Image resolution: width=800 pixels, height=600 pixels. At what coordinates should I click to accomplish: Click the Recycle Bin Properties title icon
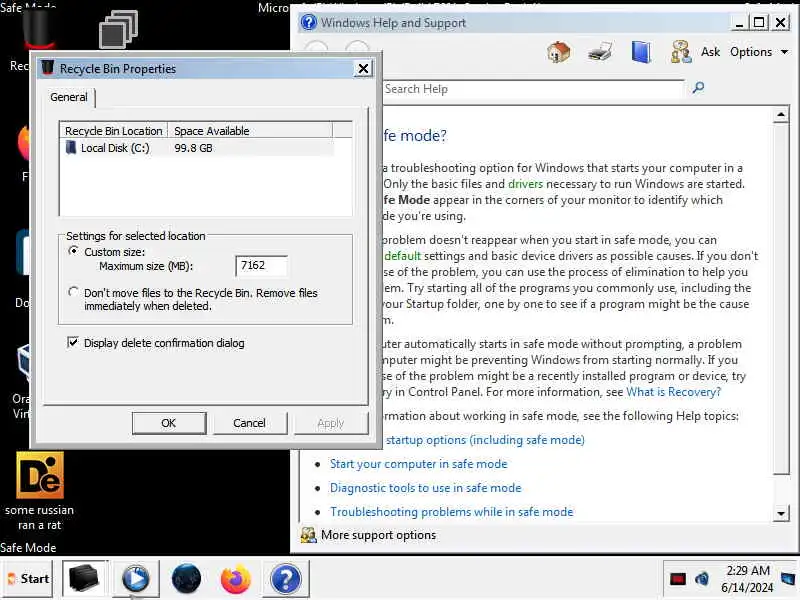48,68
